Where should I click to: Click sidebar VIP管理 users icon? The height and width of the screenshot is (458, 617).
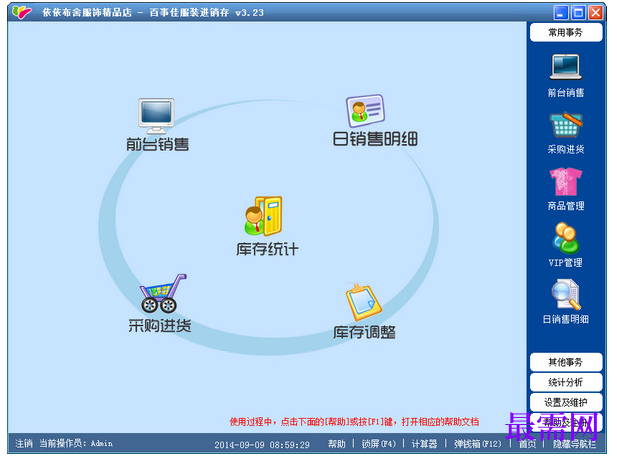tap(565, 238)
